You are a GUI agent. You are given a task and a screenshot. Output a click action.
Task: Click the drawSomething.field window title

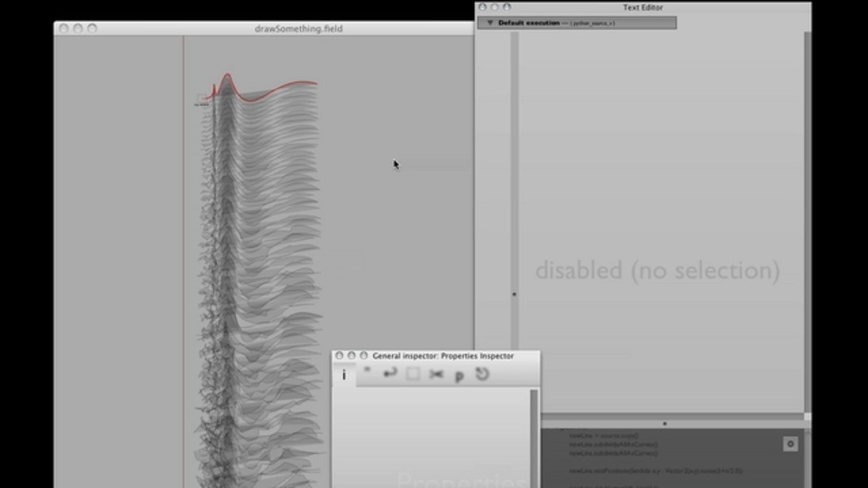(299, 29)
